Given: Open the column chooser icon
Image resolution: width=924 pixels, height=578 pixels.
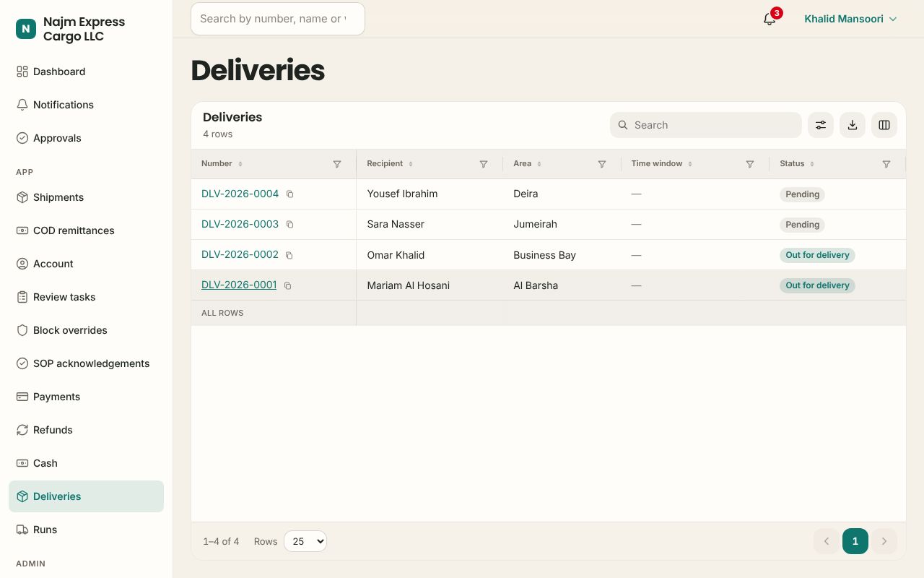Looking at the screenshot, I should pos(884,125).
